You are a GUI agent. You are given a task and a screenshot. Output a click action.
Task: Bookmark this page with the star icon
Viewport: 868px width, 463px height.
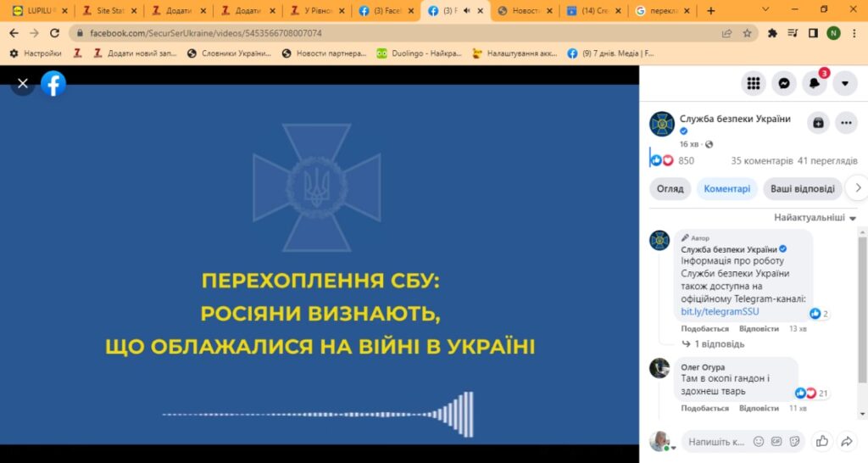[747, 33]
